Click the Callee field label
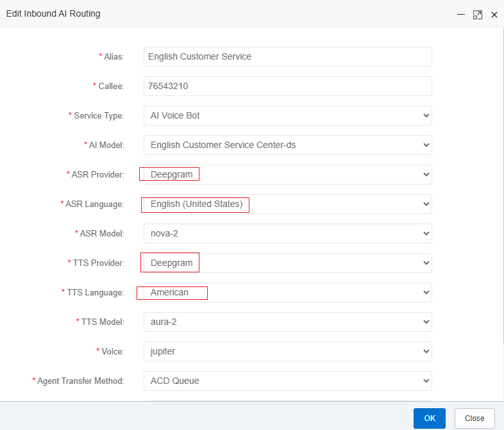Screen dimensions: 504x430 [x=111, y=87]
